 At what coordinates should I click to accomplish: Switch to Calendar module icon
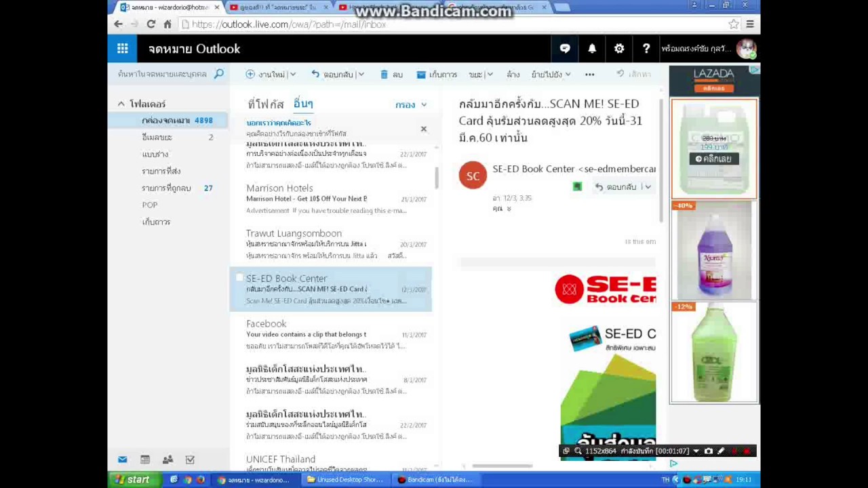[144, 460]
